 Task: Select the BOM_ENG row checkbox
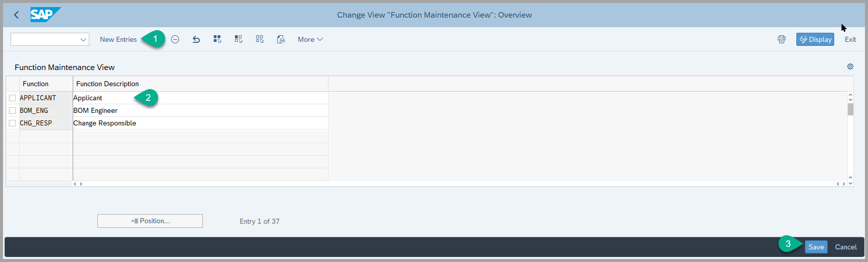[x=13, y=110]
